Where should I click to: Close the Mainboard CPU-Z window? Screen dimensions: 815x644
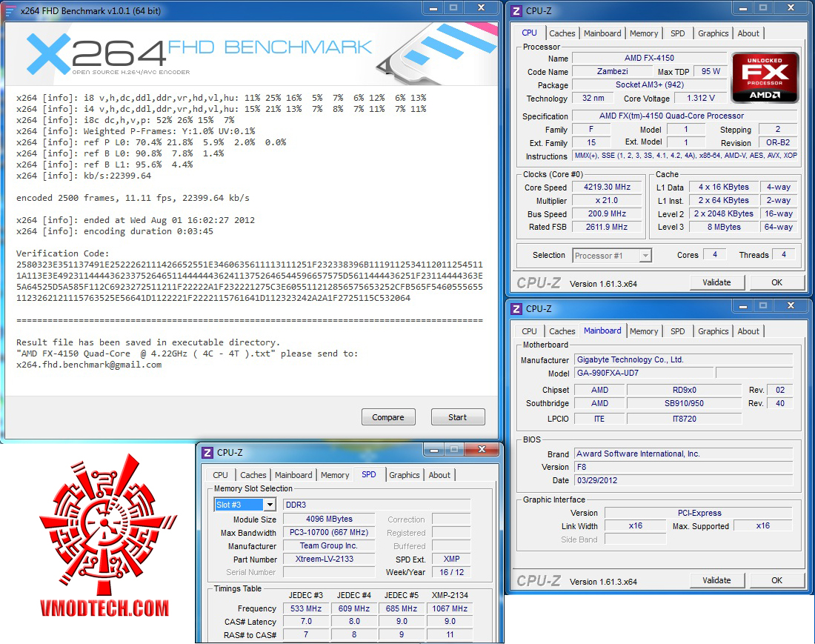(791, 305)
